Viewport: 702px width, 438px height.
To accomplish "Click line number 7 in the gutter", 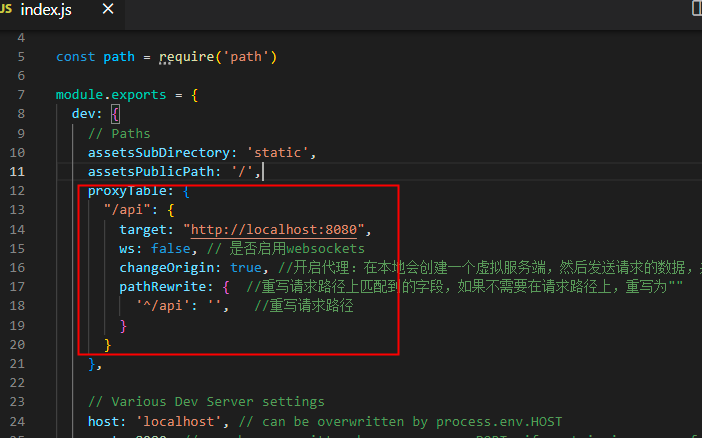I will pyautogui.click(x=21, y=95).
